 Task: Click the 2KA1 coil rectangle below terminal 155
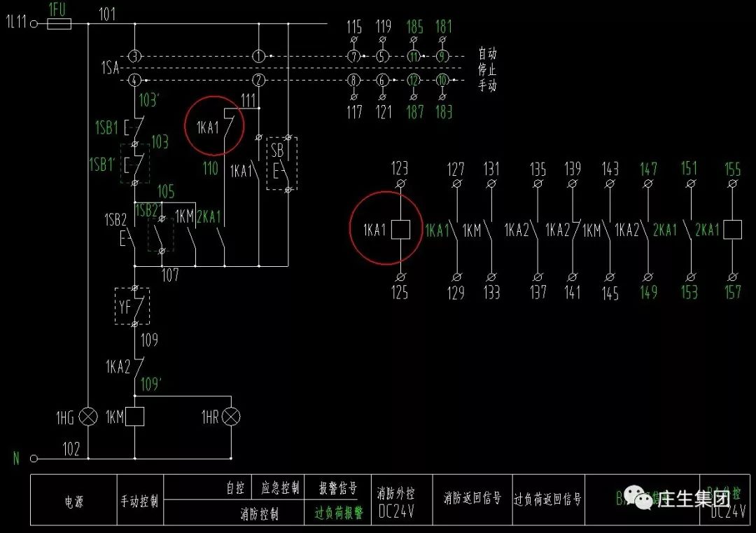732,229
